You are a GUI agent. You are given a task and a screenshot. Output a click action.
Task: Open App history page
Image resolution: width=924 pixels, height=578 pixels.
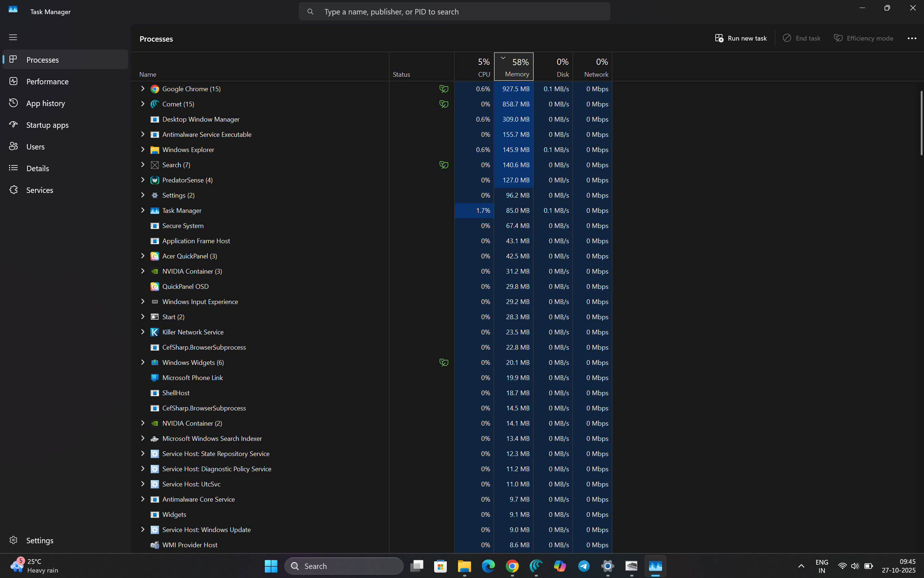click(46, 103)
